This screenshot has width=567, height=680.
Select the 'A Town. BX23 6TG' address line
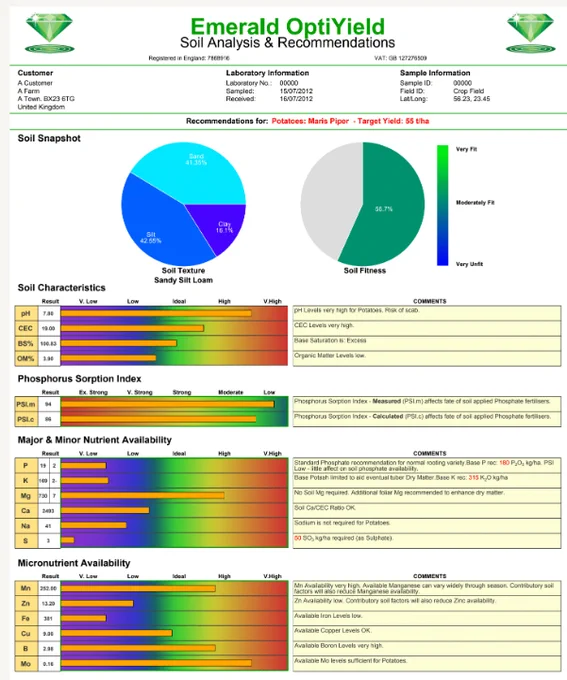[46, 99]
